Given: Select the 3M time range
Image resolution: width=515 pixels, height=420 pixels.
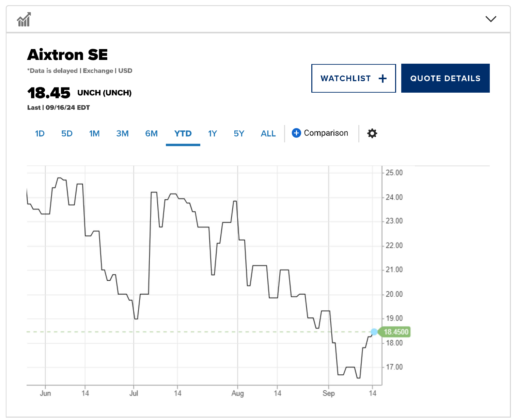Looking at the screenshot, I should tap(122, 134).
